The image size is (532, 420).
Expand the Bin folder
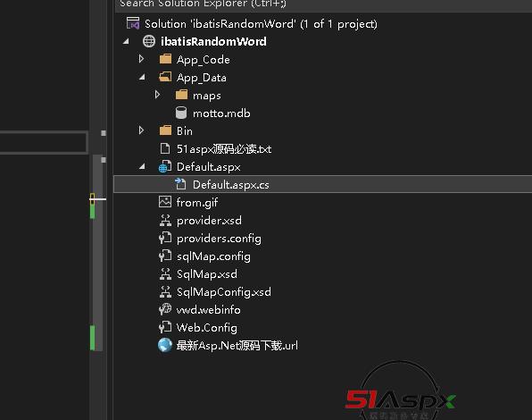click(x=142, y=130)
